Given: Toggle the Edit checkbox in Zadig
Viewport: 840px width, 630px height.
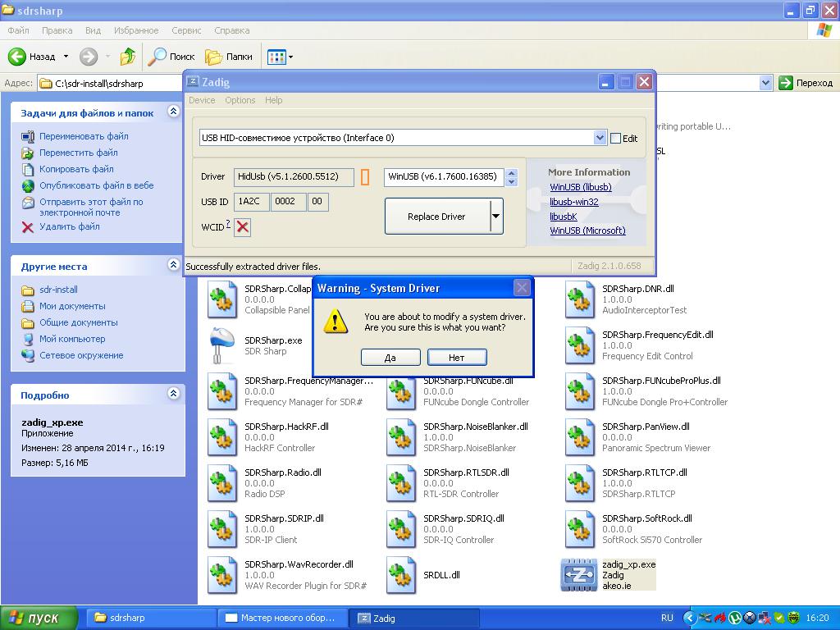Looking at the screenshot, I should coord(616,138).
